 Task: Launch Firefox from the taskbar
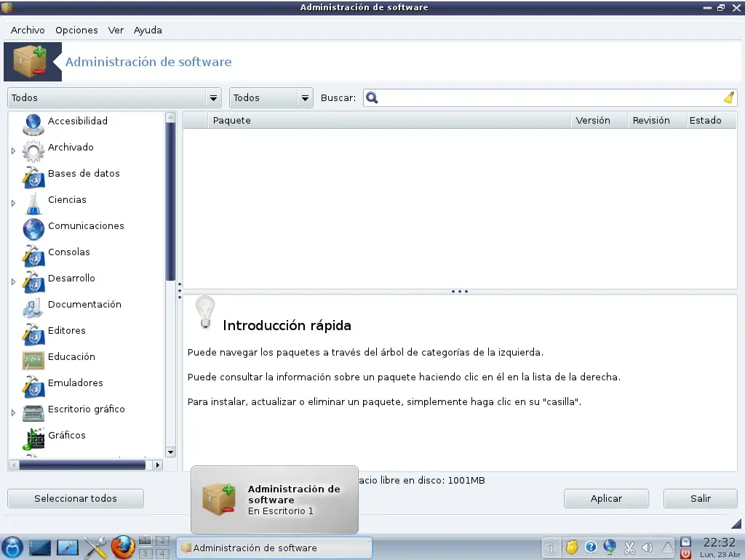123,547
